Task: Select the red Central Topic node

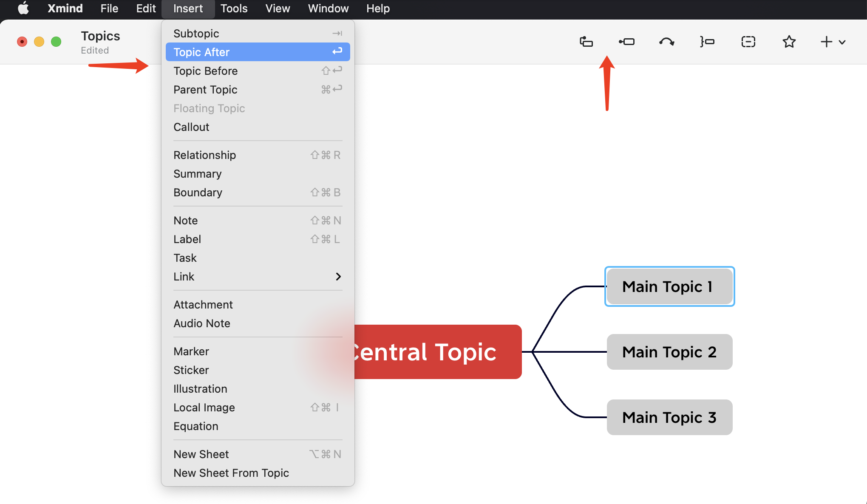Action: pos(438,352)
